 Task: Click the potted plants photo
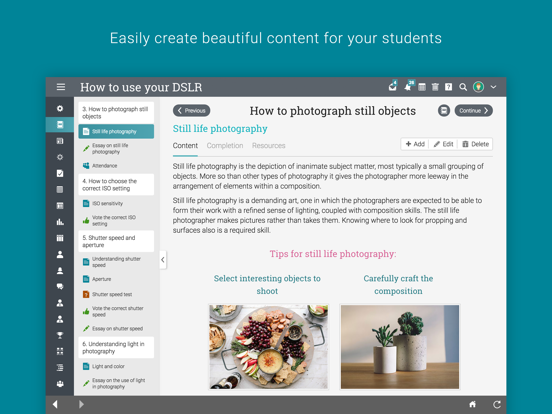click(400, 347)
